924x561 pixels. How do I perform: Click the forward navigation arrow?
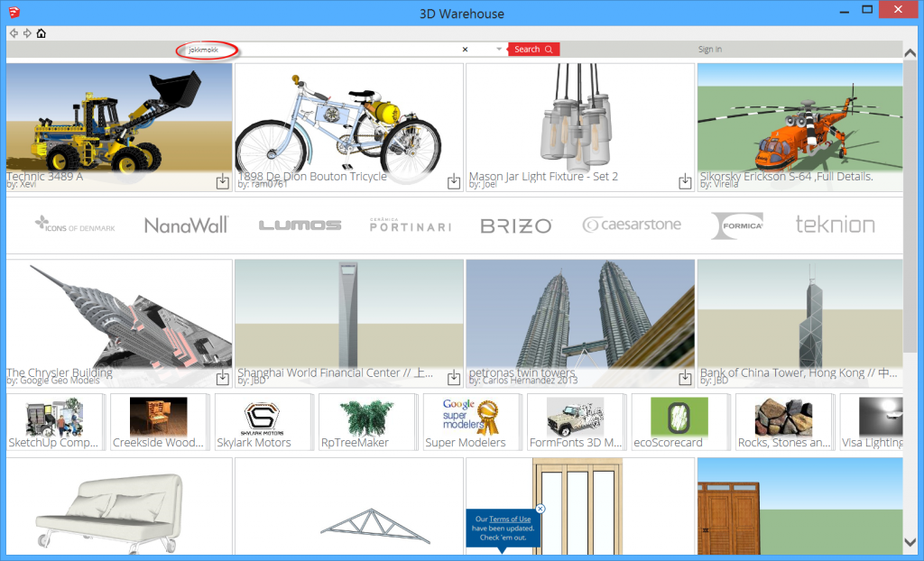(27, 33)
